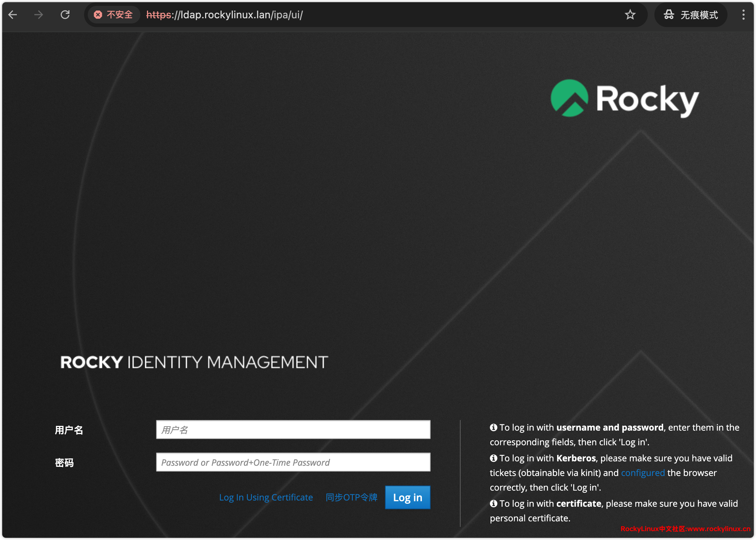Click Rocky Identity Management heading
Image resolution: width=756 pixels, height=540 pixels.
point(194,362)
